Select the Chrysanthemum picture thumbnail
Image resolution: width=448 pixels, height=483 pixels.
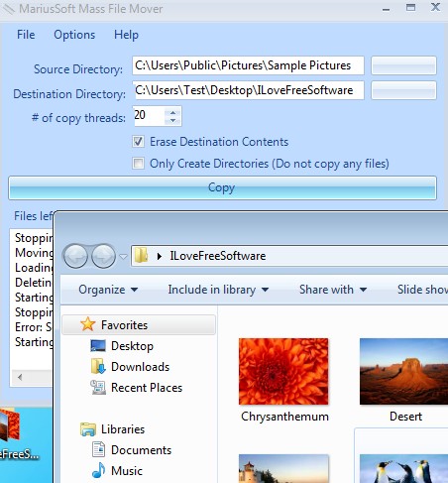pyautogui.click(x=283, y=371)
